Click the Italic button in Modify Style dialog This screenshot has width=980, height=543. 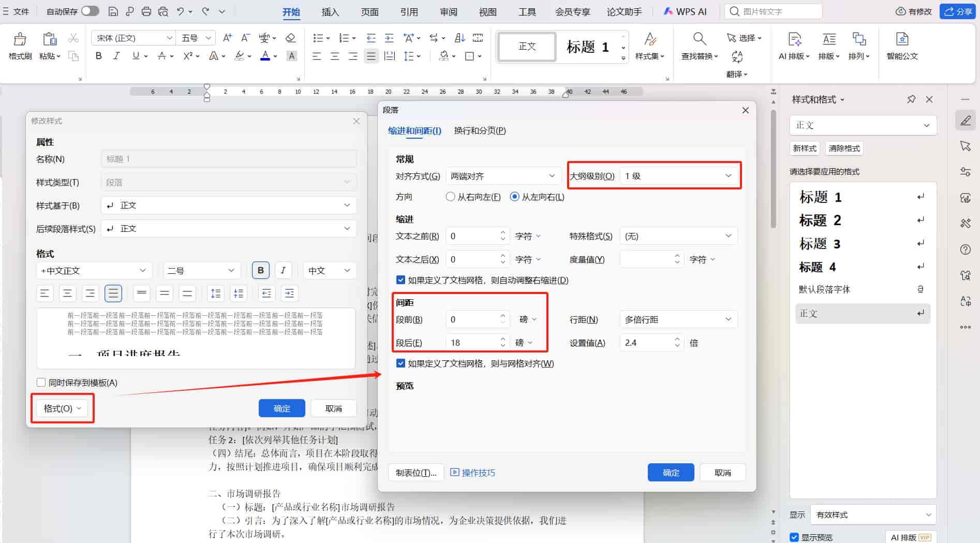coord(283,270)
